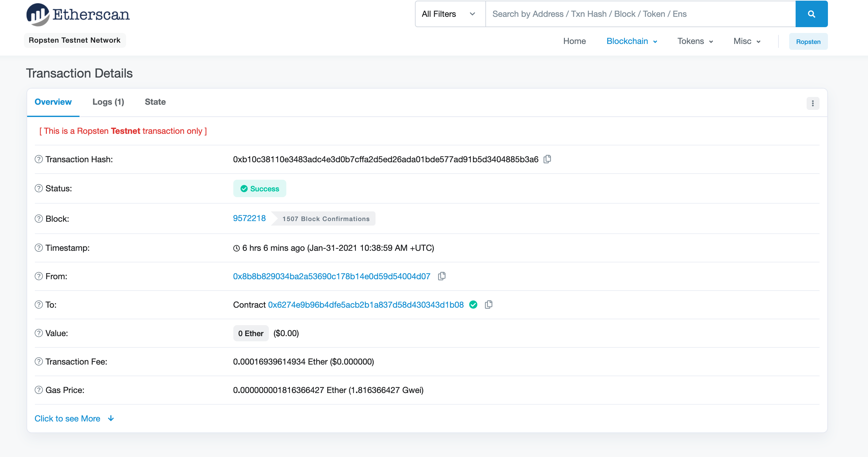Open the All Filters dropdown

(450, 14)
